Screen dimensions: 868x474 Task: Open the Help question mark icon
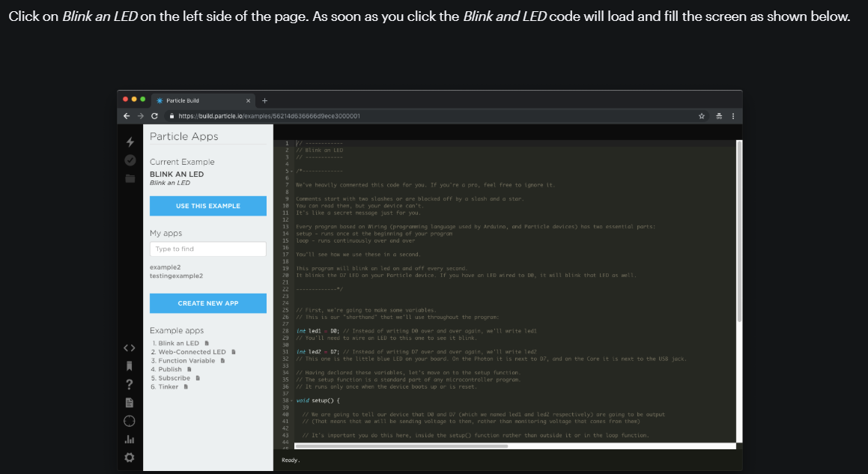(130, 384)
